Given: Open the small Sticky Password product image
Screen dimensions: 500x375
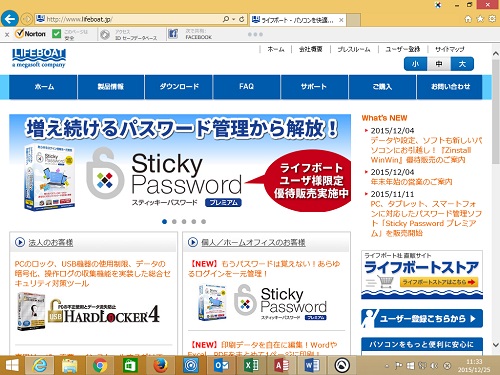Looking at the screenshot, I should 262,303.
